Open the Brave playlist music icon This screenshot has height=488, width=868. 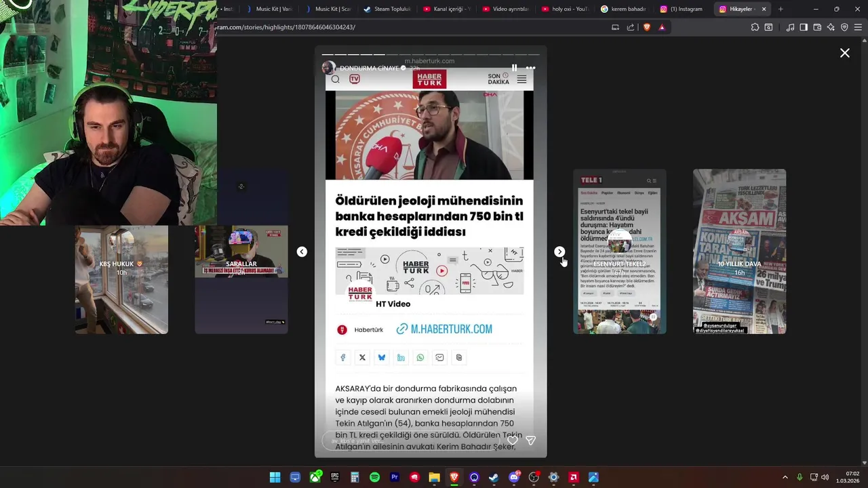pos(790,27)
